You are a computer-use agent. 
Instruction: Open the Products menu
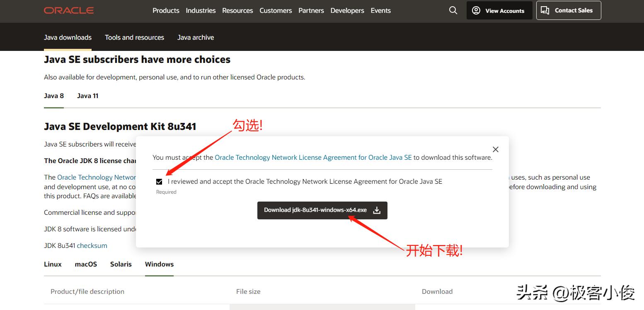tap(166, 10)
